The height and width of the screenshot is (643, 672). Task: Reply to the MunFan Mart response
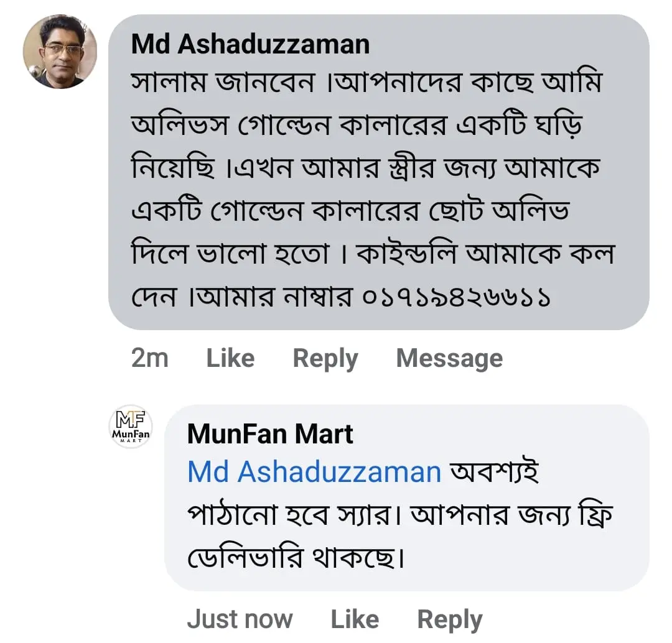(449, 619)
